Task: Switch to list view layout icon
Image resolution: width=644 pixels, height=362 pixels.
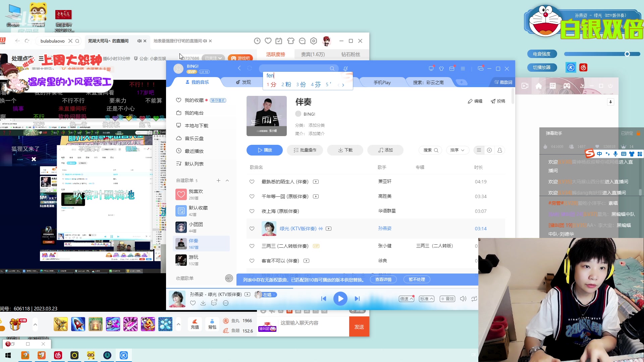Action: pyautogui.click(x=479, y=150)
